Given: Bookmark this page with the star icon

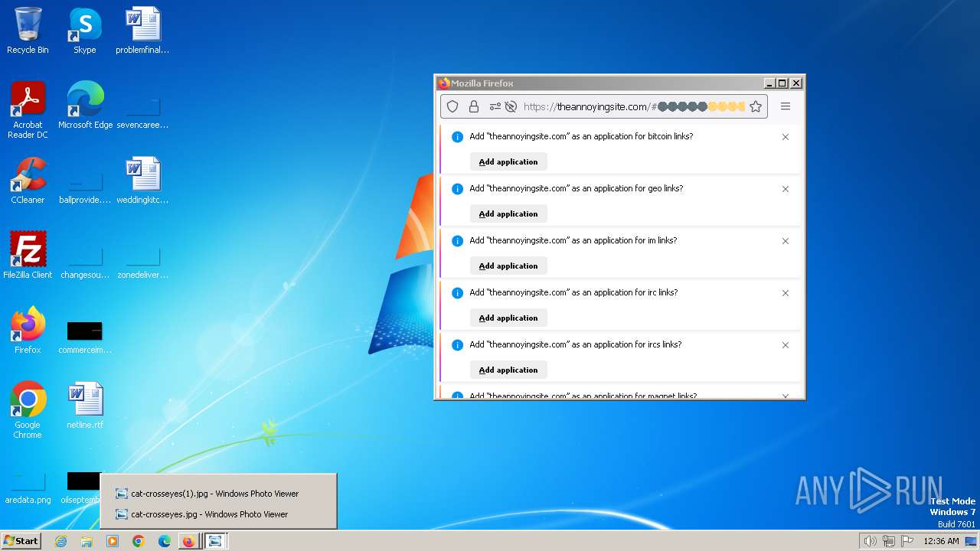Looking at the screenshot, I should coord(756,106).
